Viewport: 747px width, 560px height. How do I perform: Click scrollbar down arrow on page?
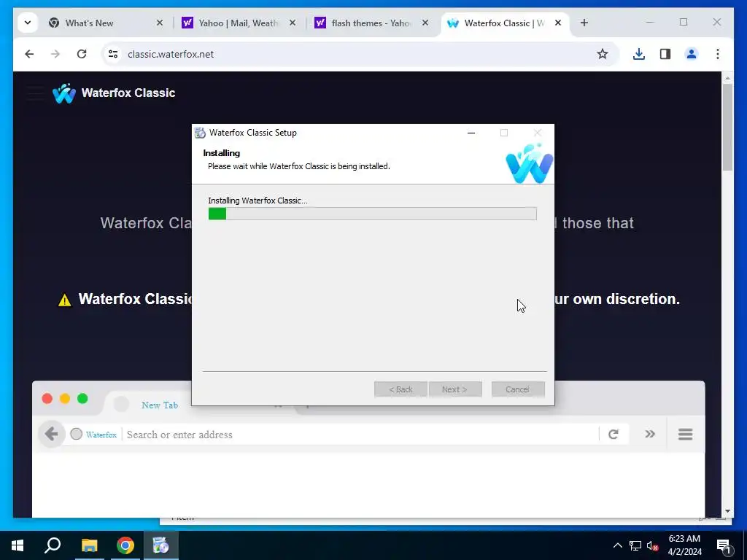pyautogui.click(x=727, y=511)
